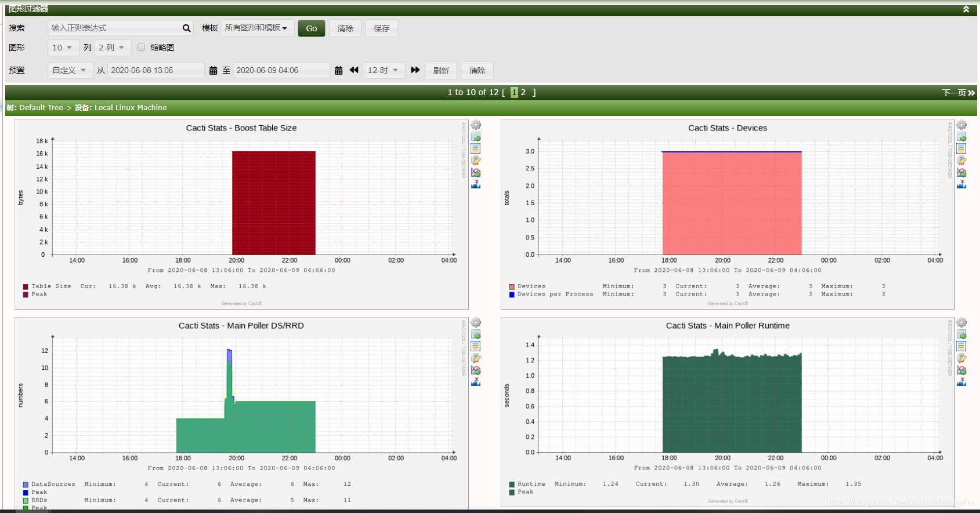Click the 刷新 refresh button
Viewport: 980px width, 513px height.
441,71
